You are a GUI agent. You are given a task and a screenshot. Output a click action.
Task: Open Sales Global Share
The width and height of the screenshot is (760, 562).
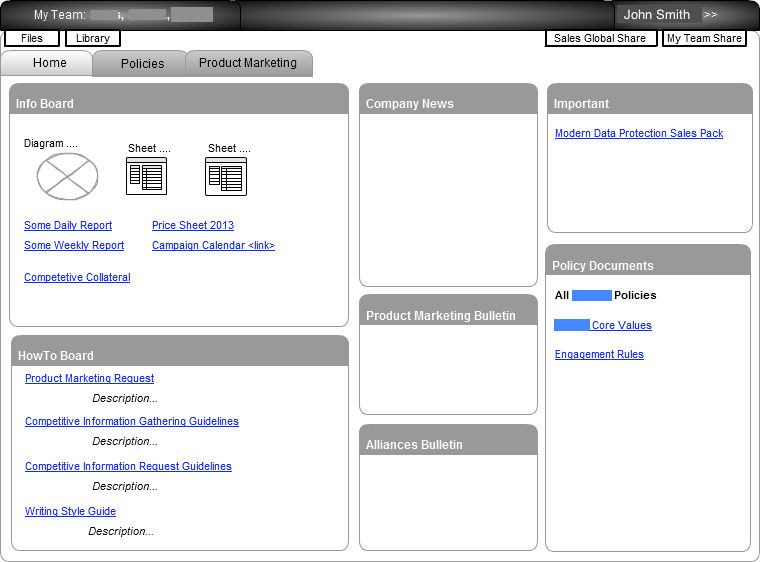coord(600,38)
